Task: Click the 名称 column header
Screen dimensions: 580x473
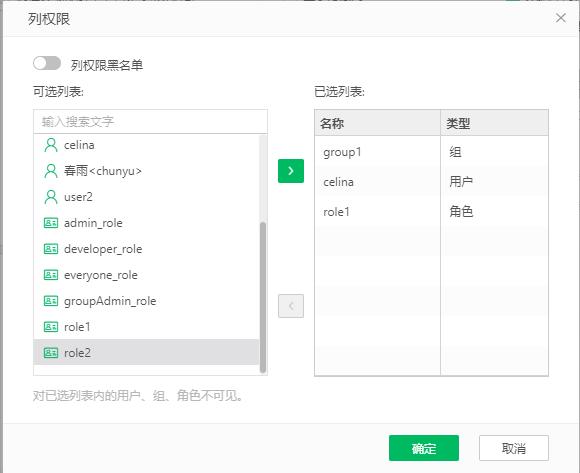Action: tap(377, 123)
